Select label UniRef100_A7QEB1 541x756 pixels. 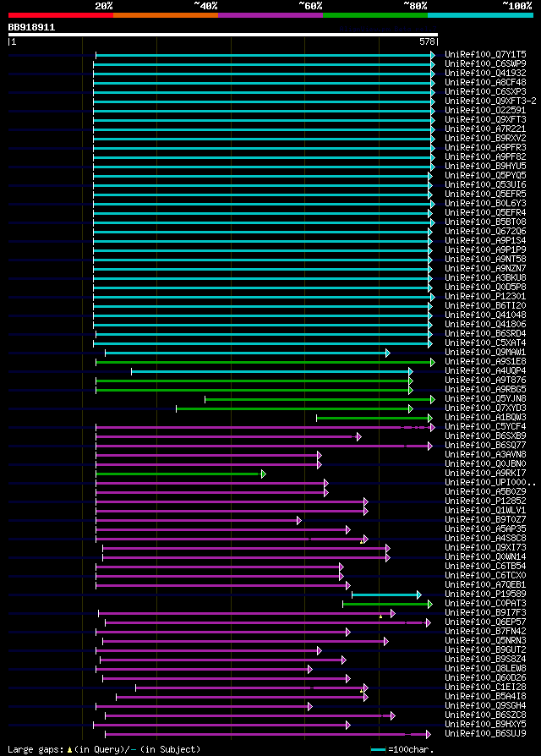tap(485, 585)
